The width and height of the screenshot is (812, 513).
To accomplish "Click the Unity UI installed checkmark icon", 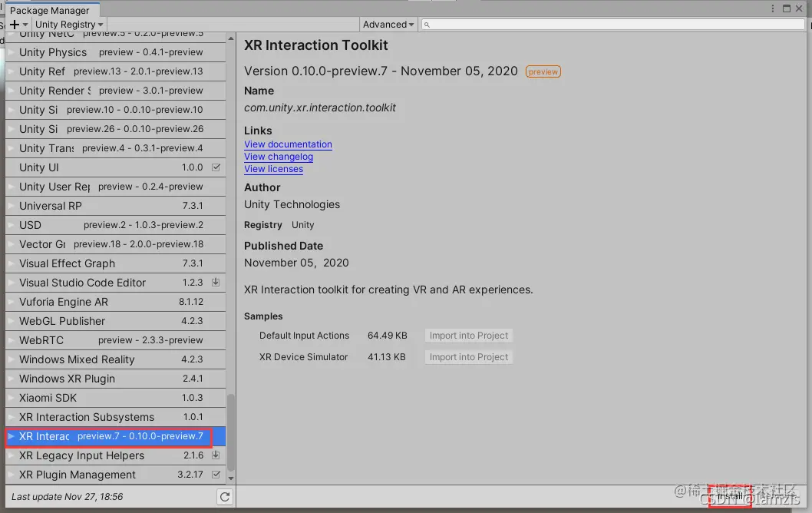I will pyautogui.click(x=216, y=167).
